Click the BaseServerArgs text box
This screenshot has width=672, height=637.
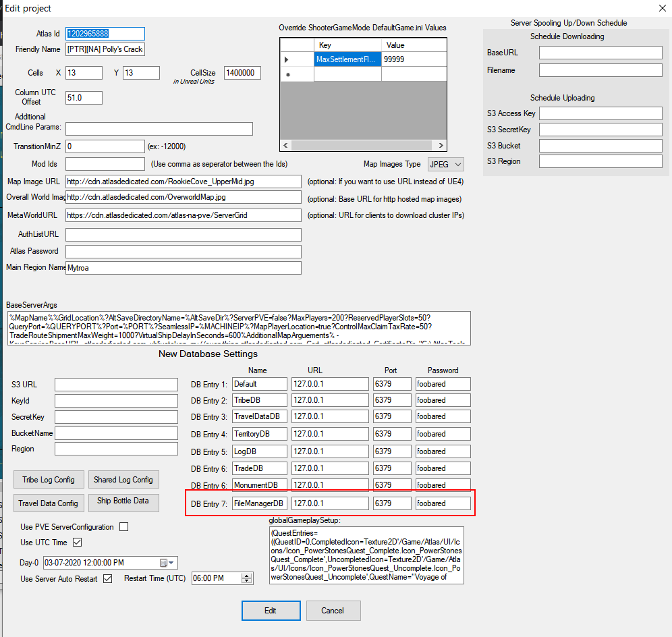(x=239, y=328)
